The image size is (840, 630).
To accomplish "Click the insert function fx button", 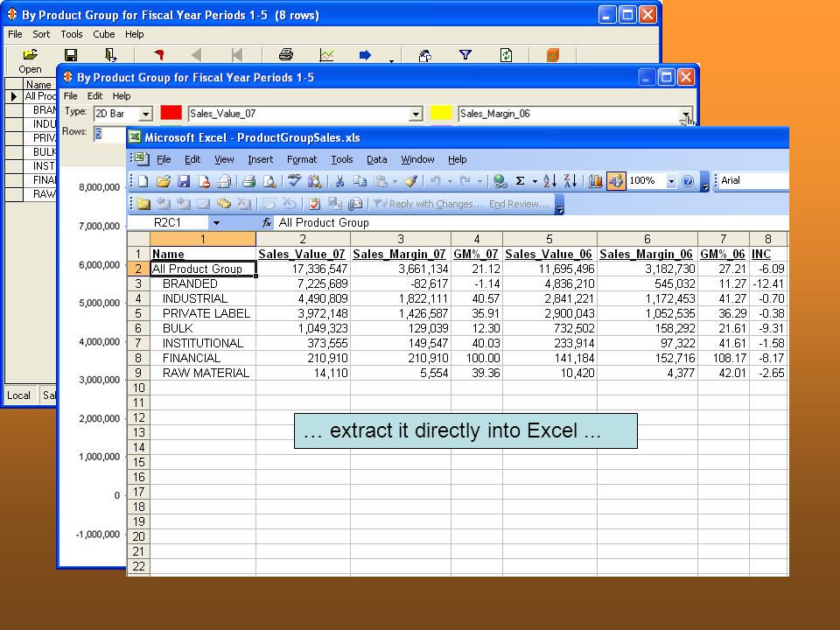I will [266, 223].
